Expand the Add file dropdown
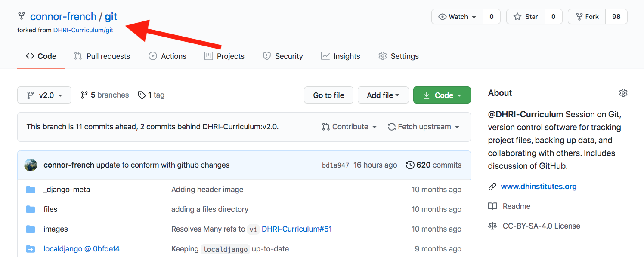644x257 pixels. coord(383,95)
